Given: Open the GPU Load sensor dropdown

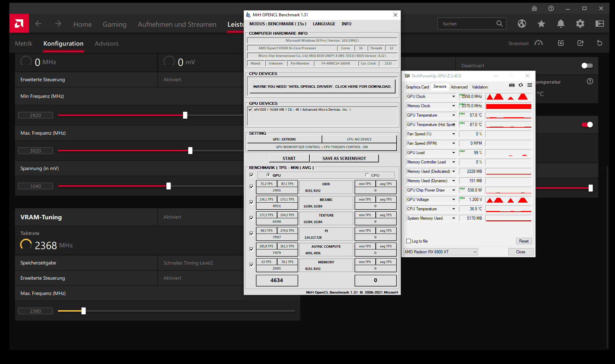Looking at the screenshot, I should click(x=454, y=153).
